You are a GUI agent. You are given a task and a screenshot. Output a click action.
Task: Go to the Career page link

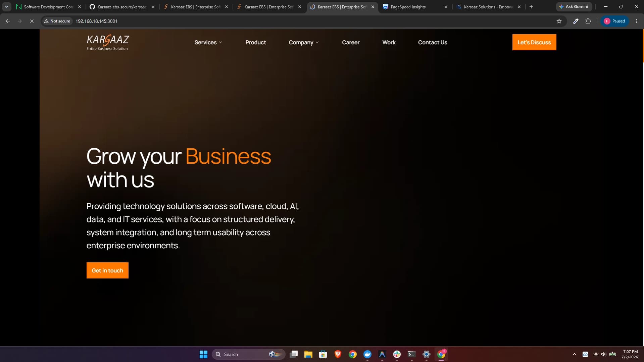click(x=350, y=42)
